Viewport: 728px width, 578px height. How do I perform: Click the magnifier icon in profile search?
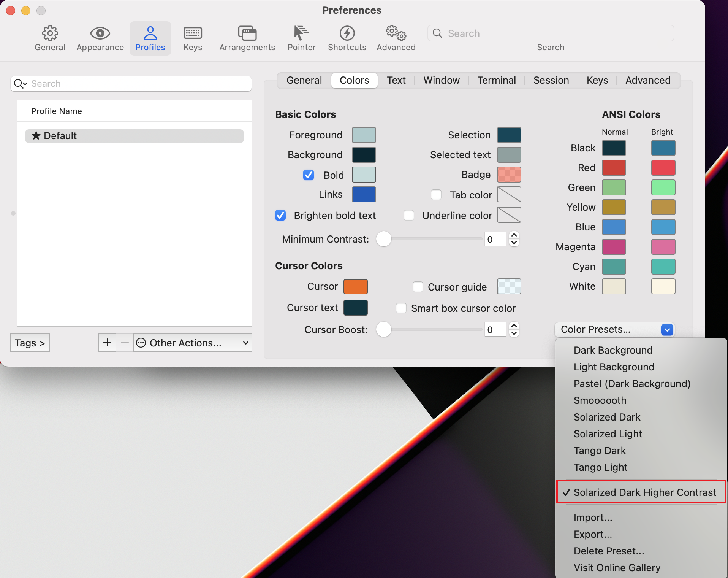20,84
